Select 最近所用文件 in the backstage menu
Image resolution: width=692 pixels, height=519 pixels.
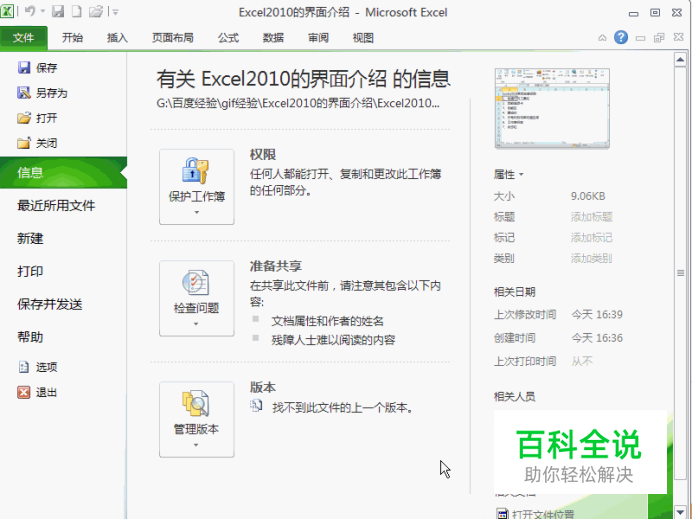click(x=56, y=206)
